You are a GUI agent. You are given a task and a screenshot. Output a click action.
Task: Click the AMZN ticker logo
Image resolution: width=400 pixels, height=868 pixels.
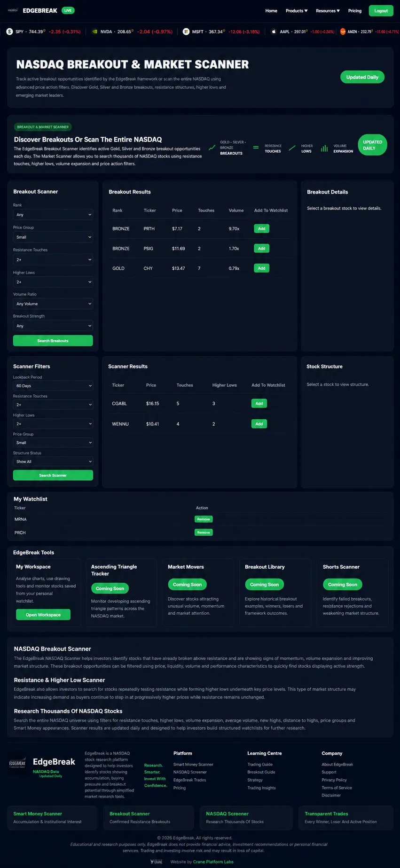click(343, 31)
